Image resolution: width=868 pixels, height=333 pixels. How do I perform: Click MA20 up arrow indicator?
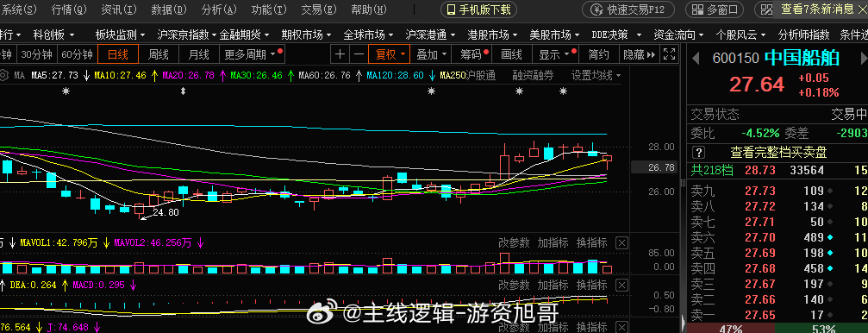click(x=222, y=75)
